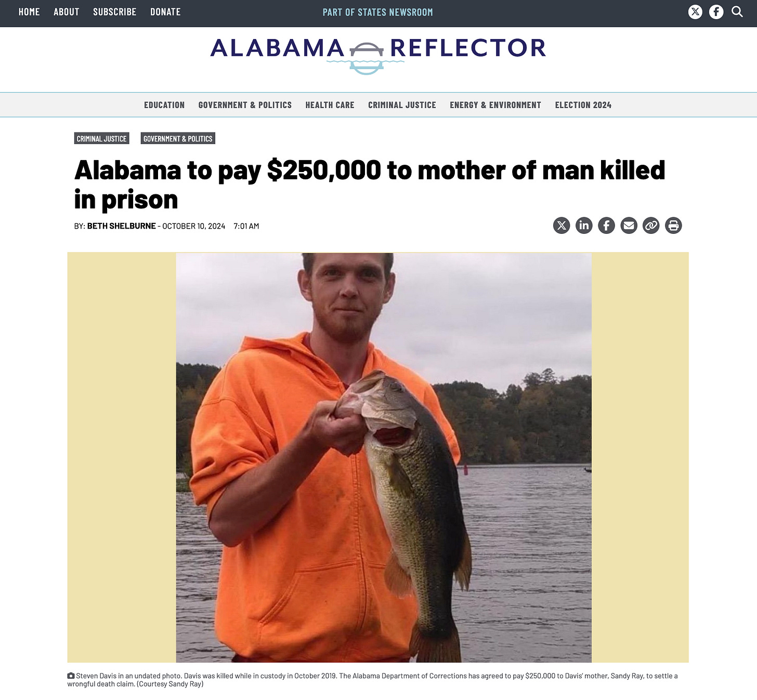Open the Education section
This screenshot has width=757, height=700.
point(164,105)
